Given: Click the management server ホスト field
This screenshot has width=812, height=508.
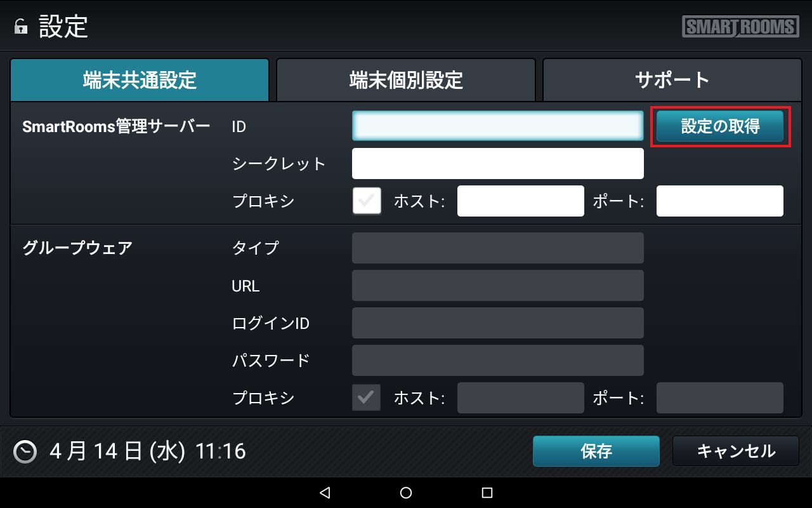Looking at the screenshot, I should [x=521, y=201].
